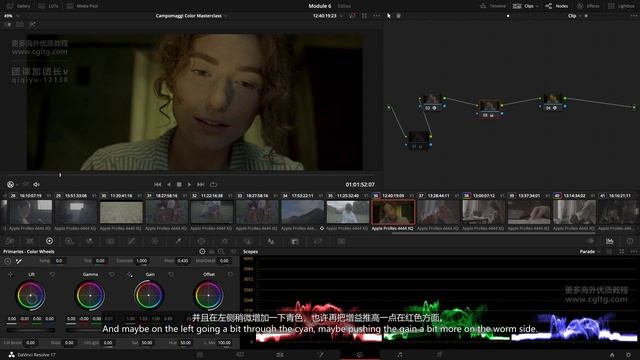
Task: Reset the Lift color wheel
Action: (x=52, y=274)
